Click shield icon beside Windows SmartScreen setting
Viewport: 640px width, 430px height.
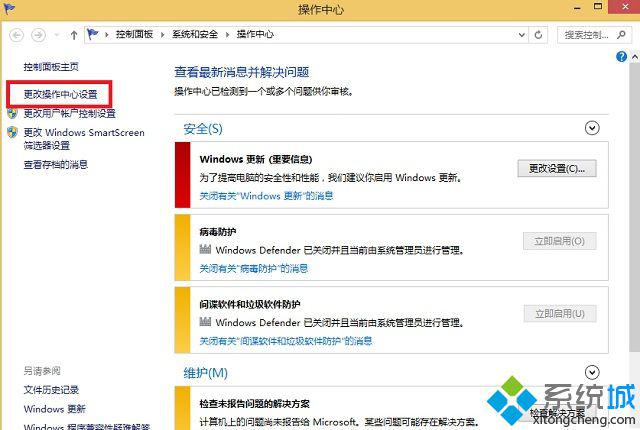click(12, 132)
